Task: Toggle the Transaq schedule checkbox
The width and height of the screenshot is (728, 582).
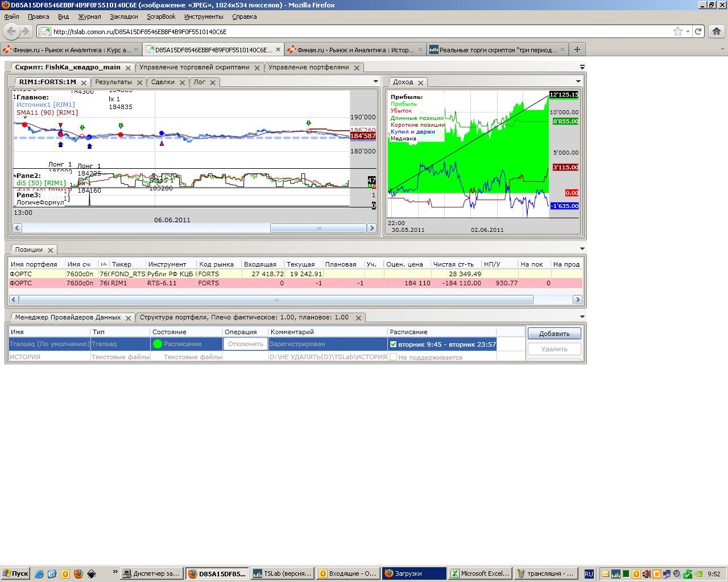Action: 393,344
